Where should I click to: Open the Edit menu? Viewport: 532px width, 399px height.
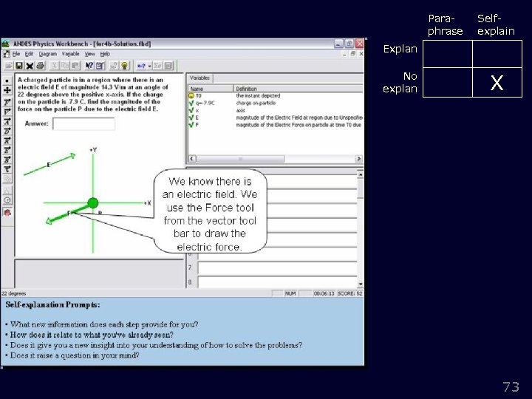pos(29,54)
